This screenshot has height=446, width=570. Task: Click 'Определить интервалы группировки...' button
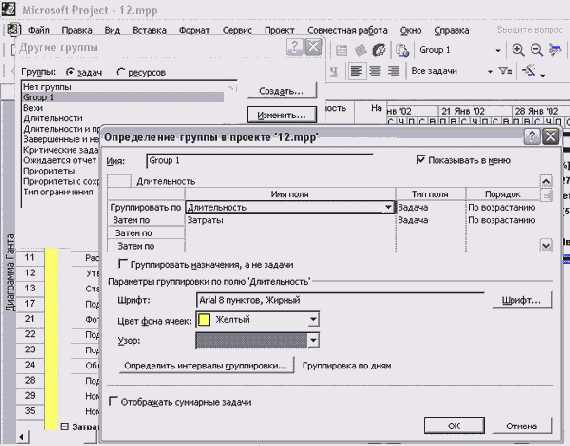(x=206, y=366)
